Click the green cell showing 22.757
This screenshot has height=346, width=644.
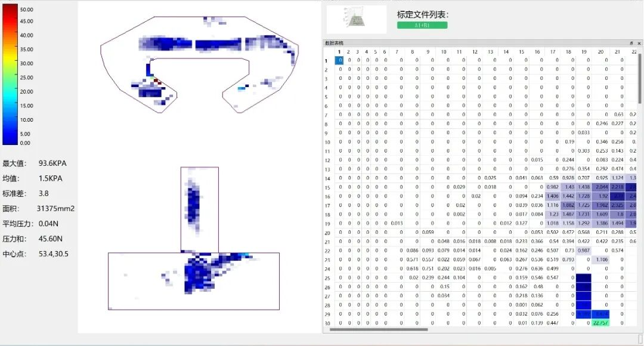pos(600,323)
